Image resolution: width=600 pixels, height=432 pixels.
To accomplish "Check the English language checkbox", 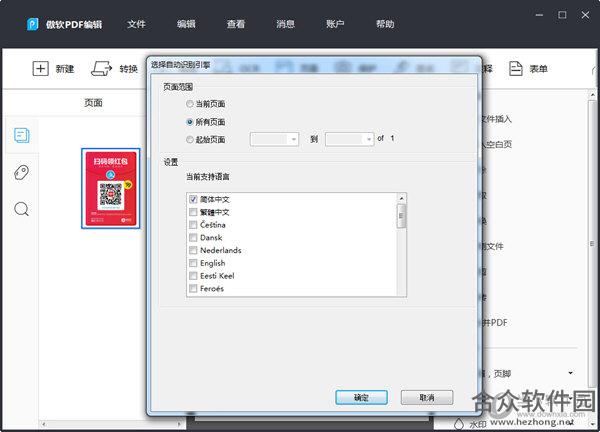I will pyautogui.click(x=193, y=263).
